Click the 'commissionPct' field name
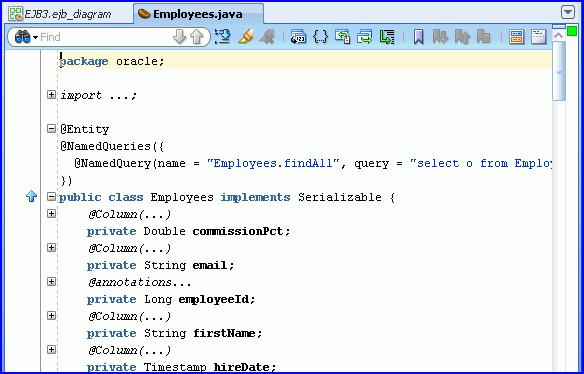The width and height of the screenshot is (584, 374). [237, 231]
